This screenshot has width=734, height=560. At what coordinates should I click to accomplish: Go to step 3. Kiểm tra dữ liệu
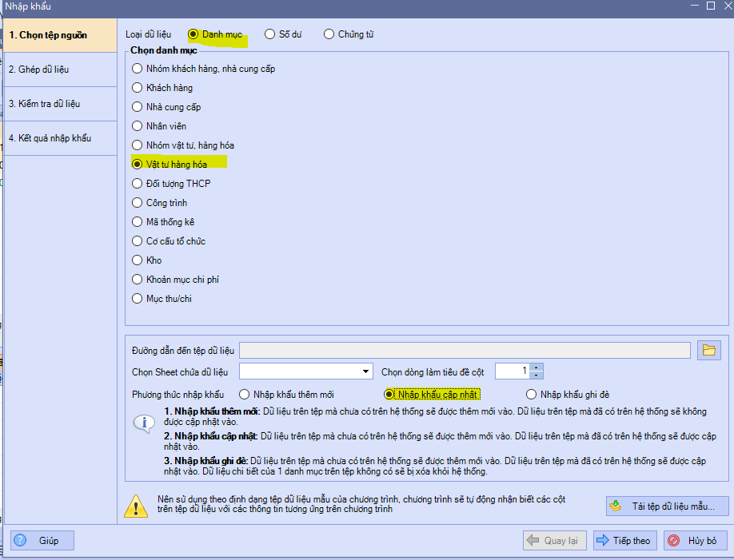tap(59, 104)
